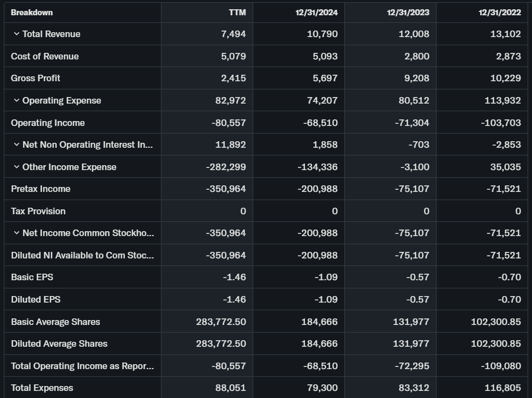Click the Total Expenses row label
The width and height of the screenshot is (532, 398).
click(42, 388)
